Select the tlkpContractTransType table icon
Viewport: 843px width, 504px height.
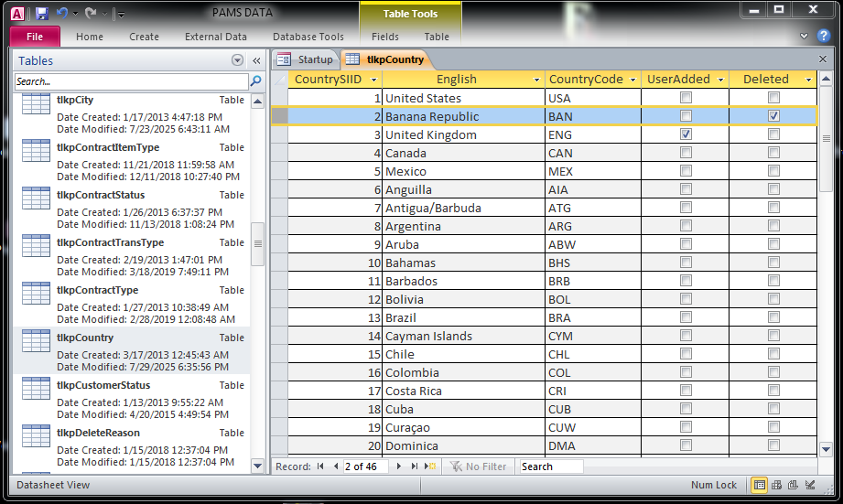(36, 245)
